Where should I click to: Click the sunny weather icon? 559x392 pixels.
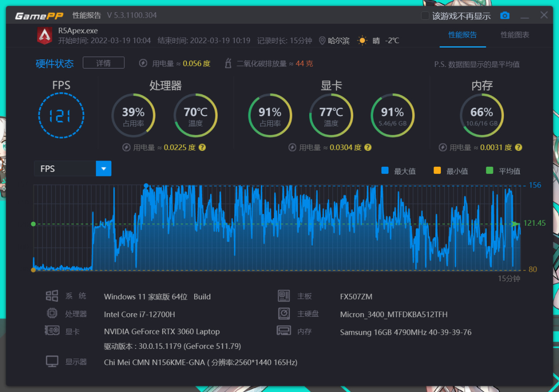pos(362,41)
